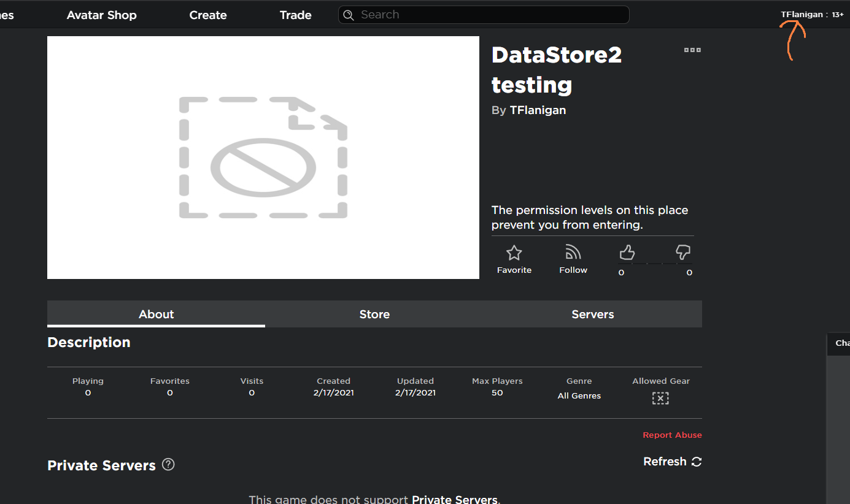Click the thumbs down dislike icon
The image size is (850, 504).
point(683,252)
